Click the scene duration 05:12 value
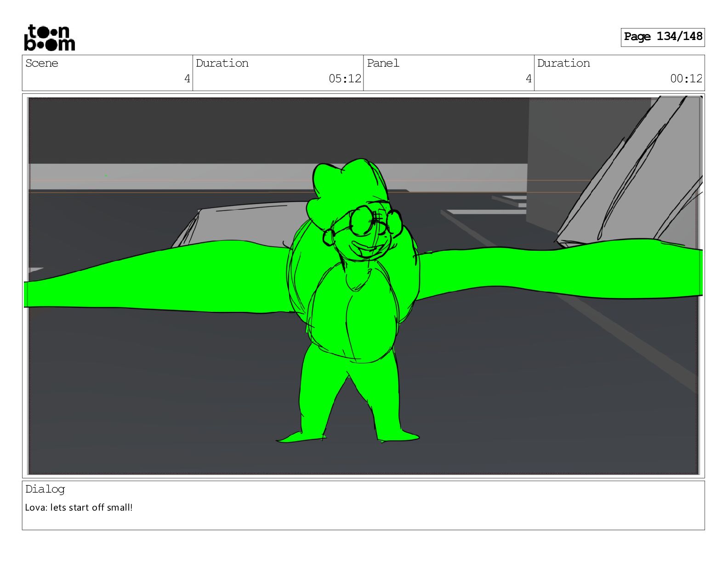Screen dimensions: 728x563 click(x=345, y=79)
